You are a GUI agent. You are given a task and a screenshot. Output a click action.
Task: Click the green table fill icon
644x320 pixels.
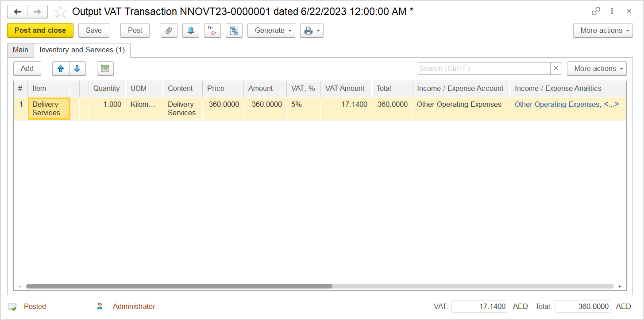pyautogui.click(x=105, y=69)
